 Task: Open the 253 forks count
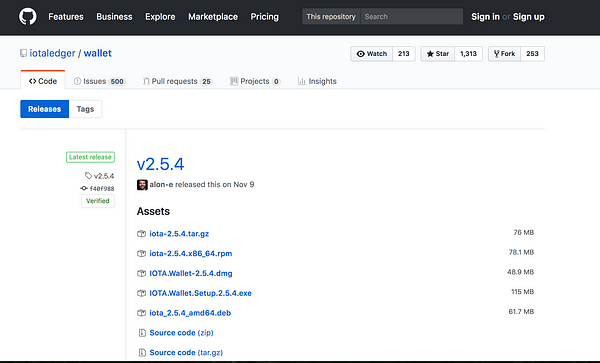point(532,54)
